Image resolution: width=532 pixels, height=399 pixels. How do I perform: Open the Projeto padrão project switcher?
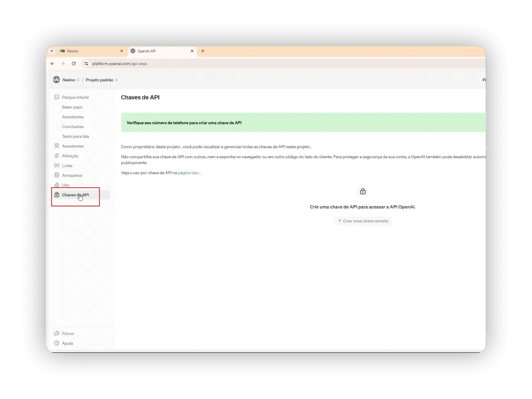(x=101, y=80)
